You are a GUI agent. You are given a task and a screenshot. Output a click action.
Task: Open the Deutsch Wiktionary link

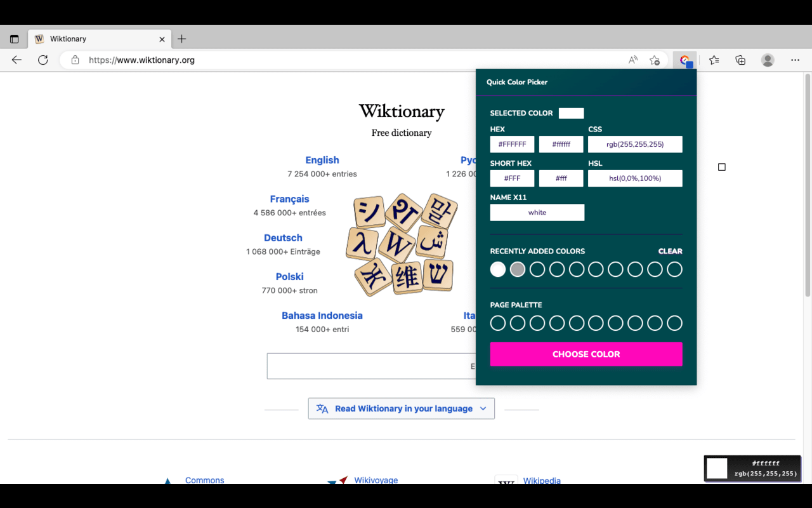[x=283, y=237]
